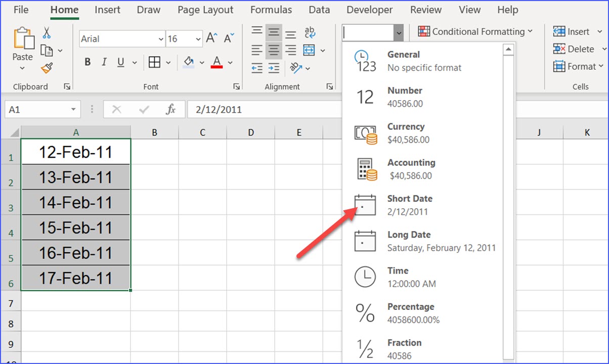Click the format list scroll-up arrow
Viewport: 609px width, 364px height.
508,50
